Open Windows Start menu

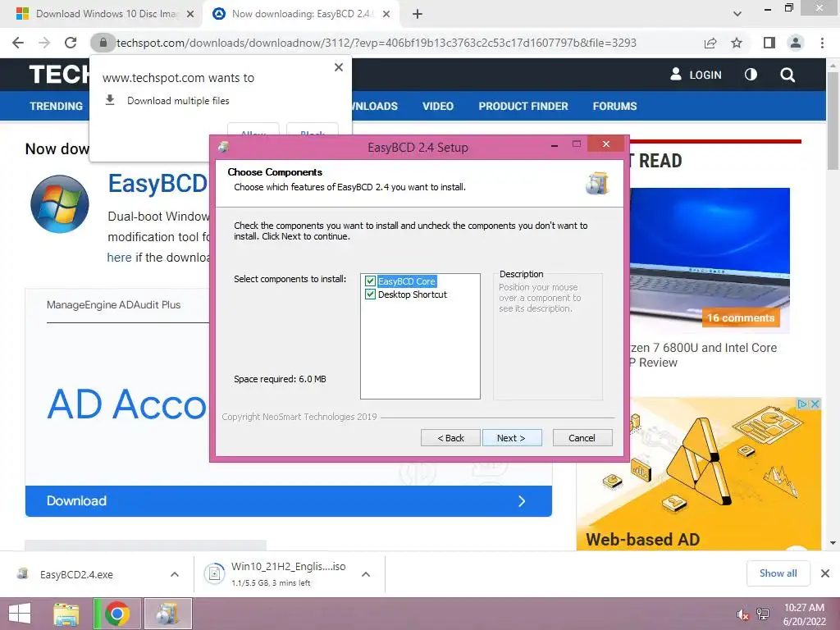tap(20, 614)
